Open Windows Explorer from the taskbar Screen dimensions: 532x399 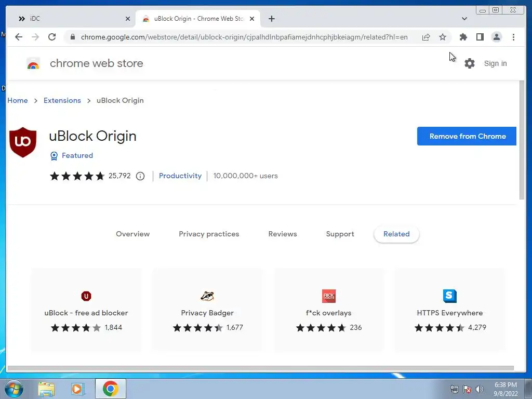[46, 389]
